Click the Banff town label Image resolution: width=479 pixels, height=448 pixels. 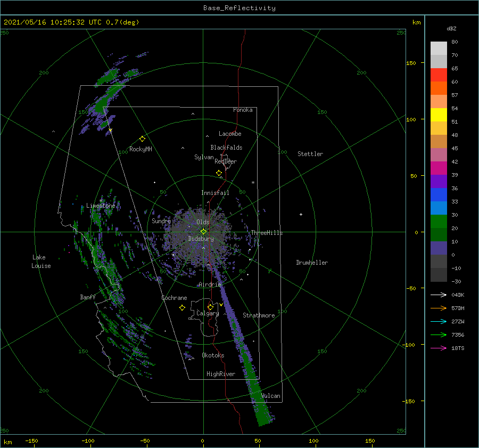pyautogui.click(x=88, y=297)
